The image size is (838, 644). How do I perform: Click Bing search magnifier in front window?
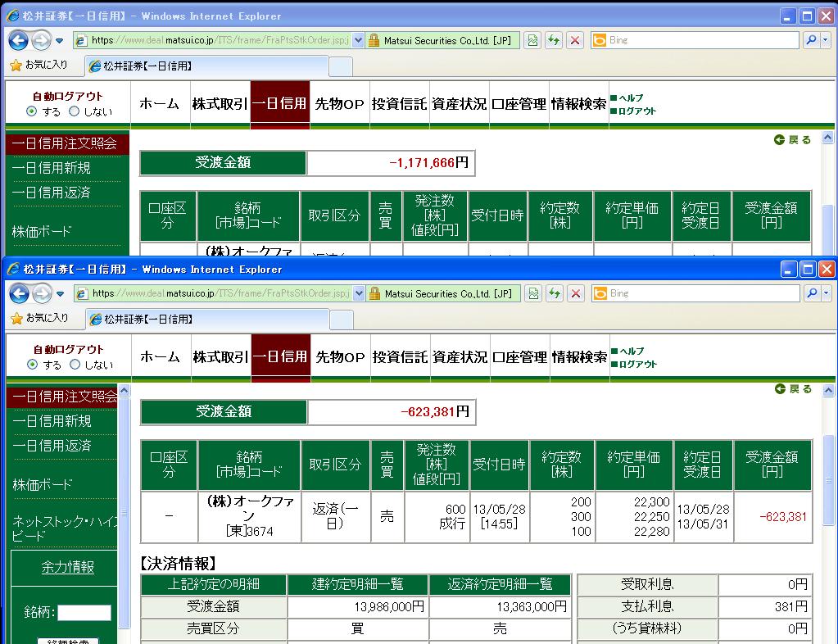click(811, 293)
